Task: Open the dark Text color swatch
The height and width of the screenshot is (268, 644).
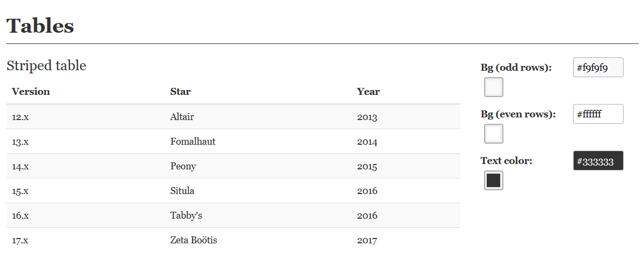Action: click(494, 180)
